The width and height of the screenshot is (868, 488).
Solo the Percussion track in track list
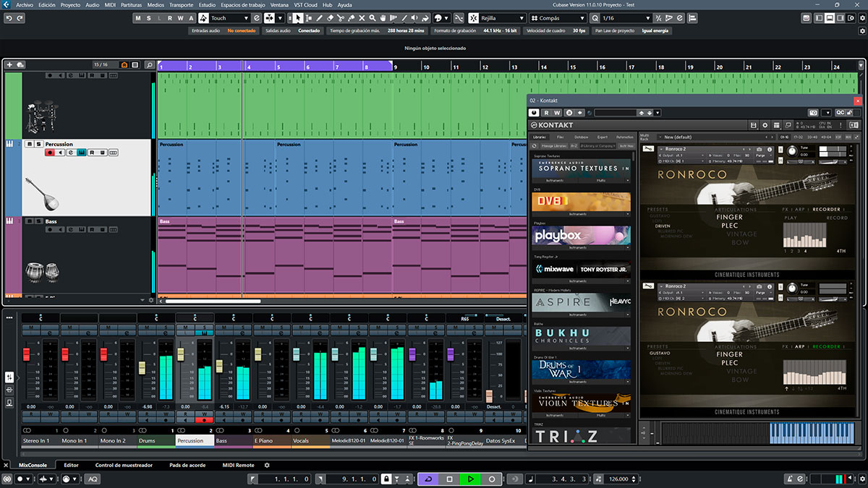pyautogui.click(x=38, y=144)
